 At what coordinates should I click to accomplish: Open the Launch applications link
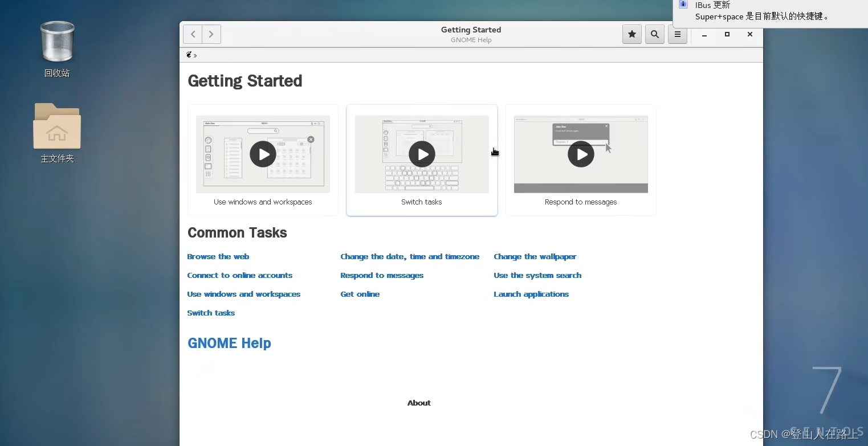pos(531,294)
